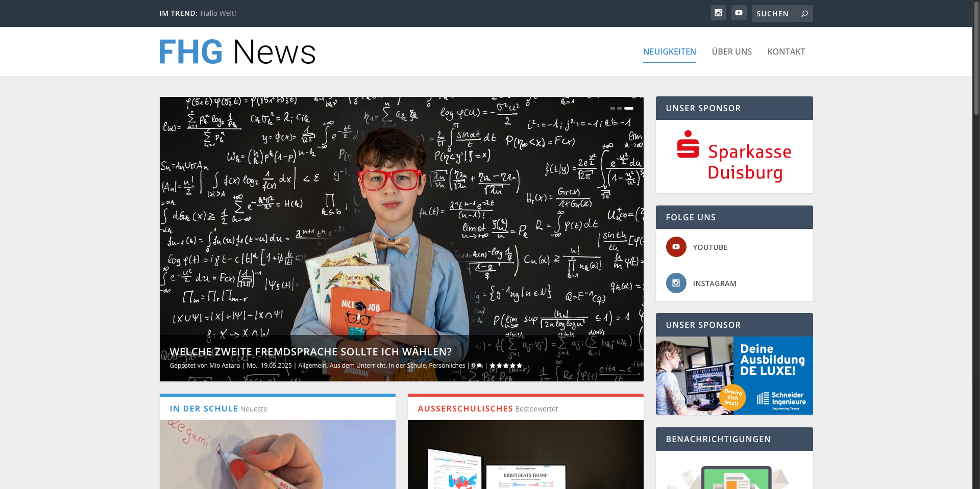Image resolution: width=980 pixels, height=489 pixels.
Task: Go to the Über Uns page
Action: pyautogui.click(x=731, y=52)
